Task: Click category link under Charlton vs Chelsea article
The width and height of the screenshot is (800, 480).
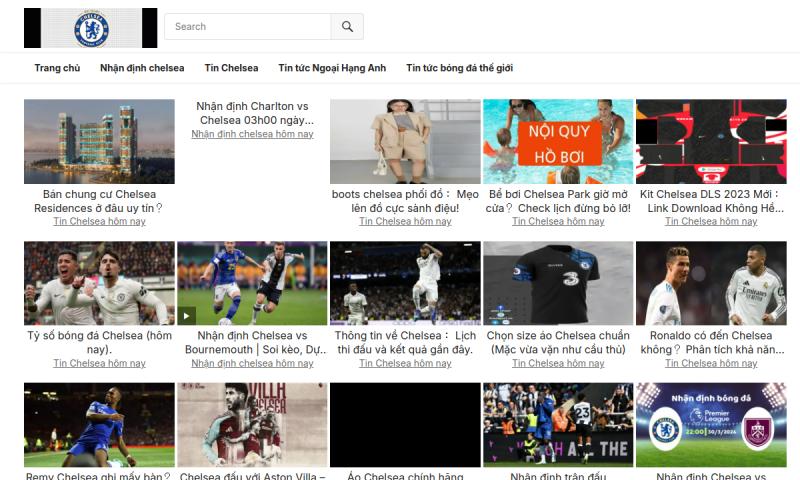Action: pyautogui.click(x=252, y=134)
